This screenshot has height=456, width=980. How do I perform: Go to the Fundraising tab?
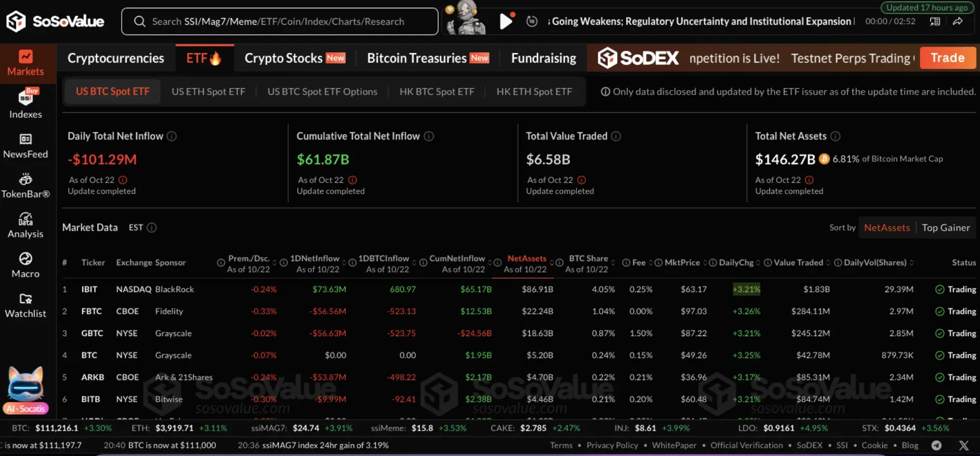tap(543, 58)
